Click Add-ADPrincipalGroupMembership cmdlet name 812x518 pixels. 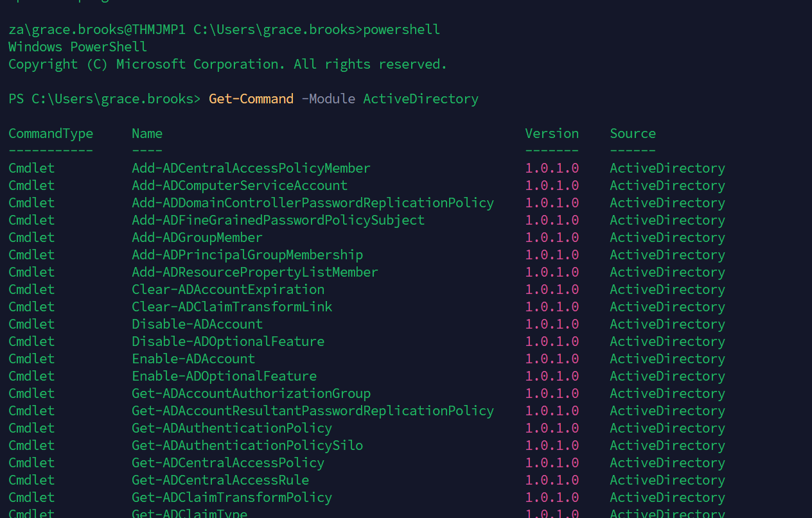click(x=247, y=255)
